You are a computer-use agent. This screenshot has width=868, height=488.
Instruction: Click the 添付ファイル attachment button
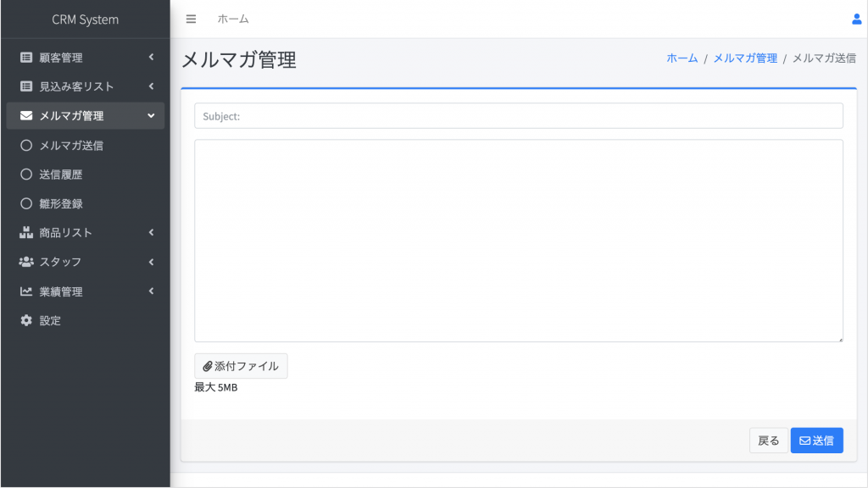tap(241, 366)
